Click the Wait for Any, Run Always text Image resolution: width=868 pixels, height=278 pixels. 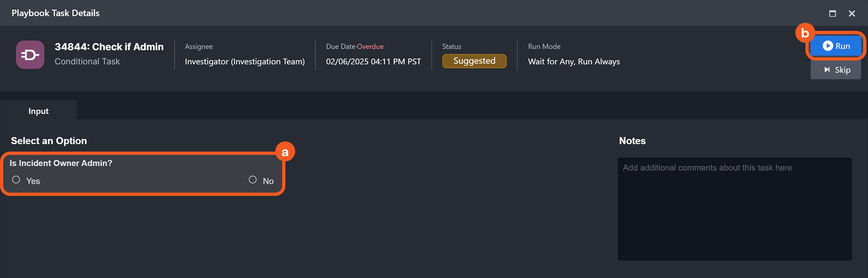click(x=573, y=61)
